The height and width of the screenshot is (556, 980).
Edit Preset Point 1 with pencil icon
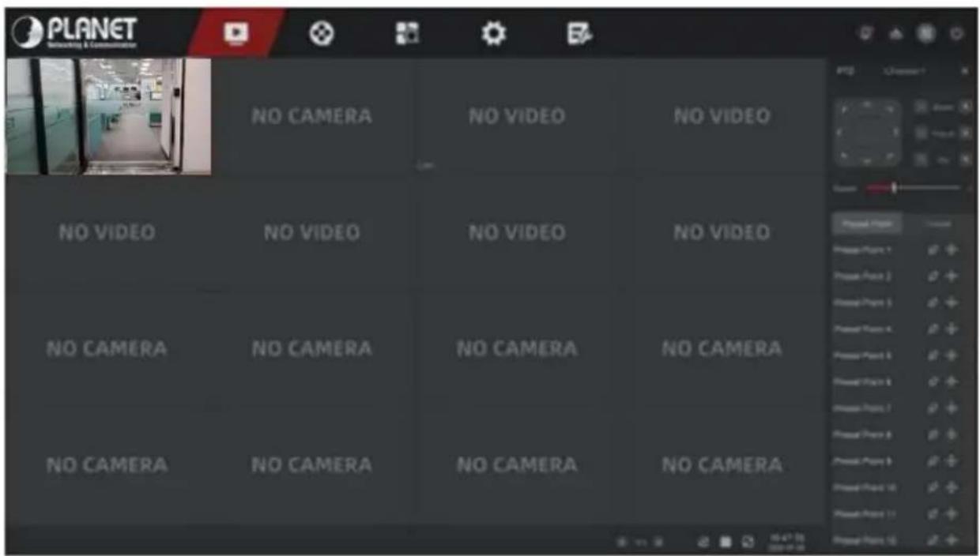[933, 250]
